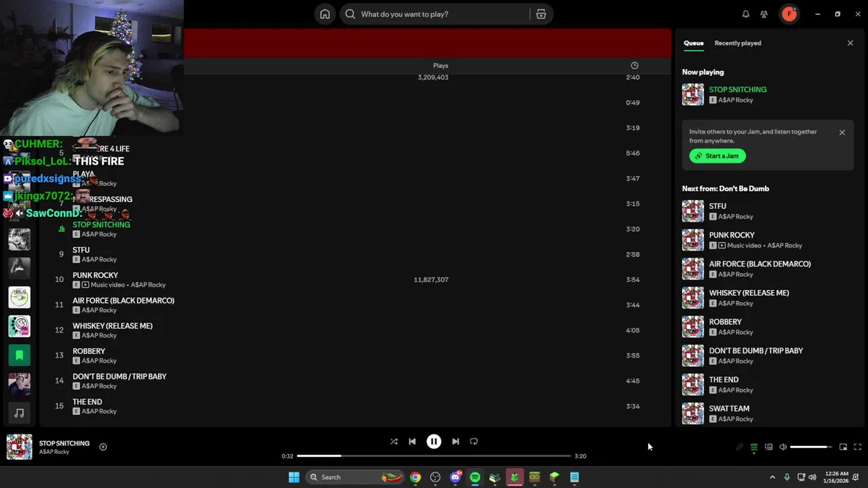
Task: Skip to the previous track
Action: coord(412,441)
